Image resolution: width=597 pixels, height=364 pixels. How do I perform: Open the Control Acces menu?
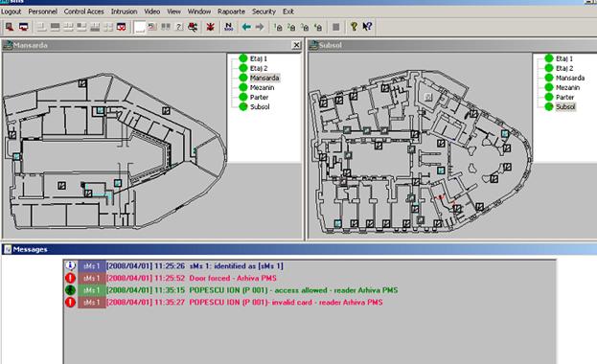pos(83,11)
